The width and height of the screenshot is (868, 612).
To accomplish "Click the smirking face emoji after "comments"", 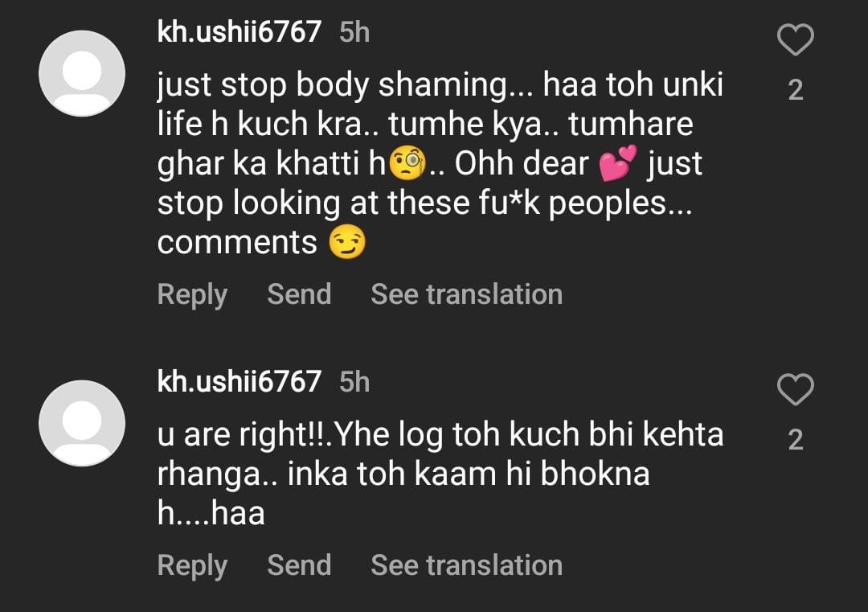I will coord(347,242).
